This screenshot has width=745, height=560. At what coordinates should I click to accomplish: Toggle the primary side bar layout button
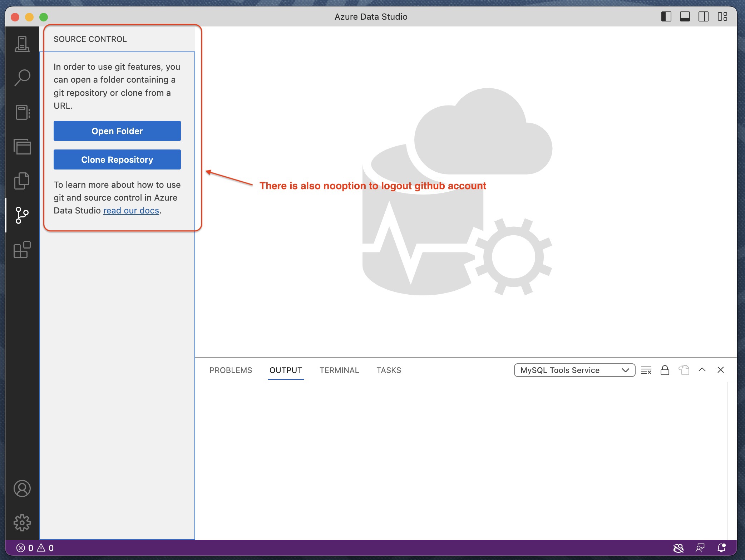coord(666,17)
